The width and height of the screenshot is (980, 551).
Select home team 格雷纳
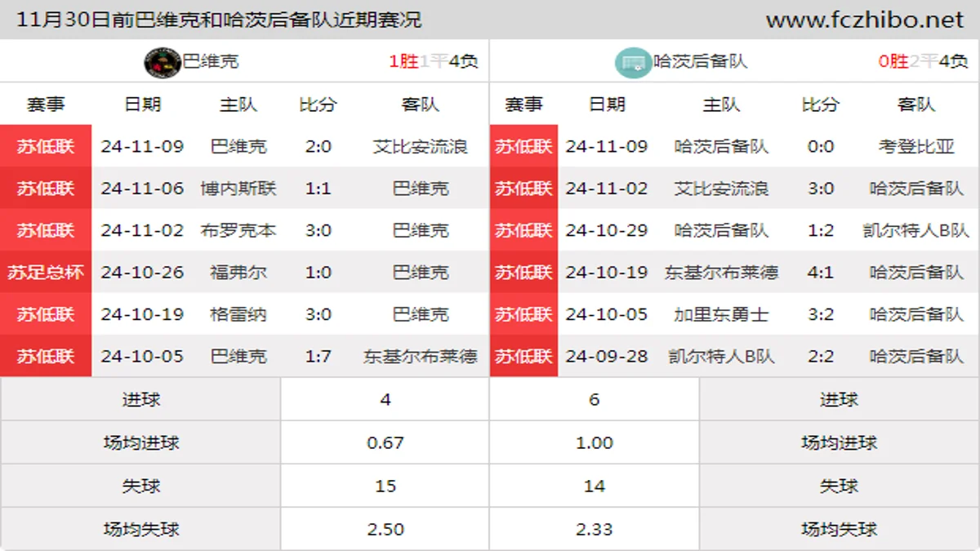pyautogui.click(x=238, y=314)
